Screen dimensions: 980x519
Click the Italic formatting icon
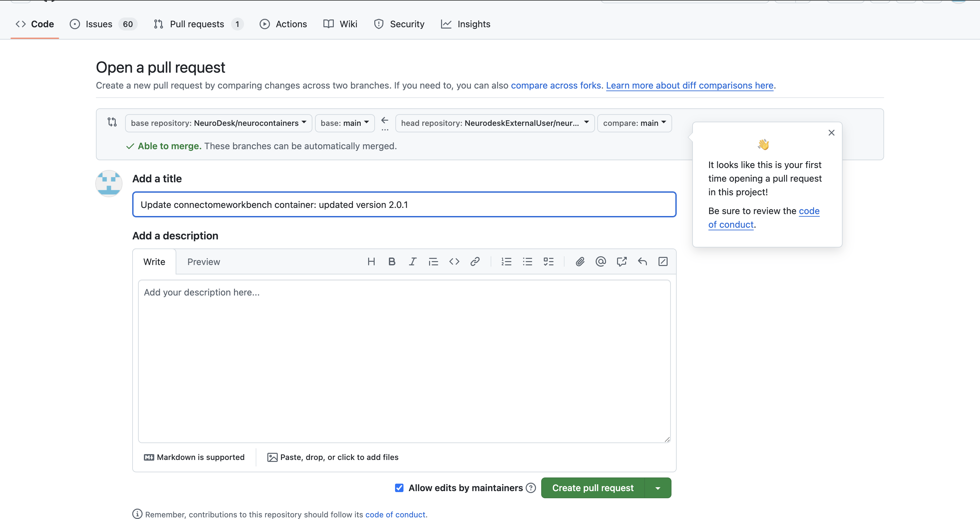click(413, 261)
